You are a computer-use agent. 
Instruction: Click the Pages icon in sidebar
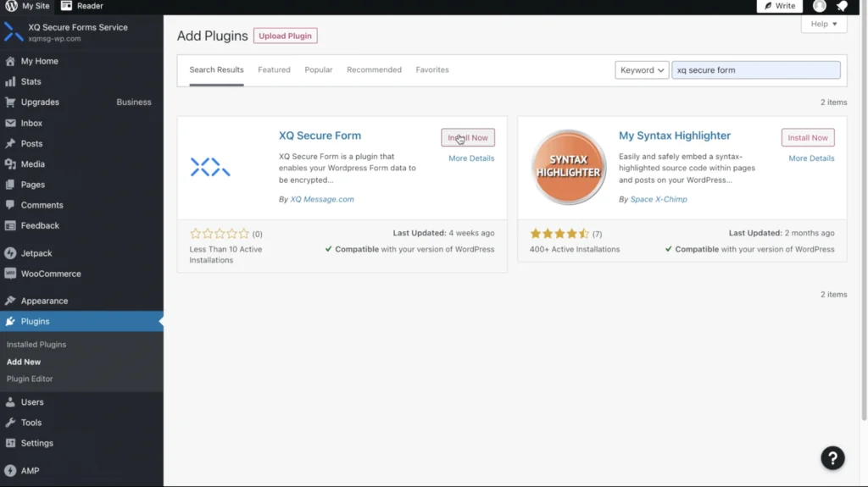coord(10,185)
